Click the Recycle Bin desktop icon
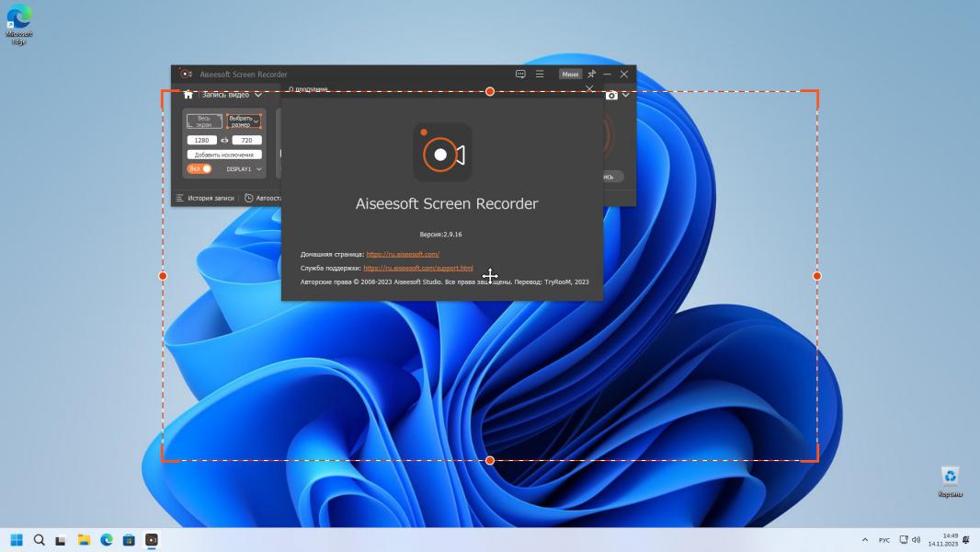Screen dimensions: 980x552 [x=950, y=482]
